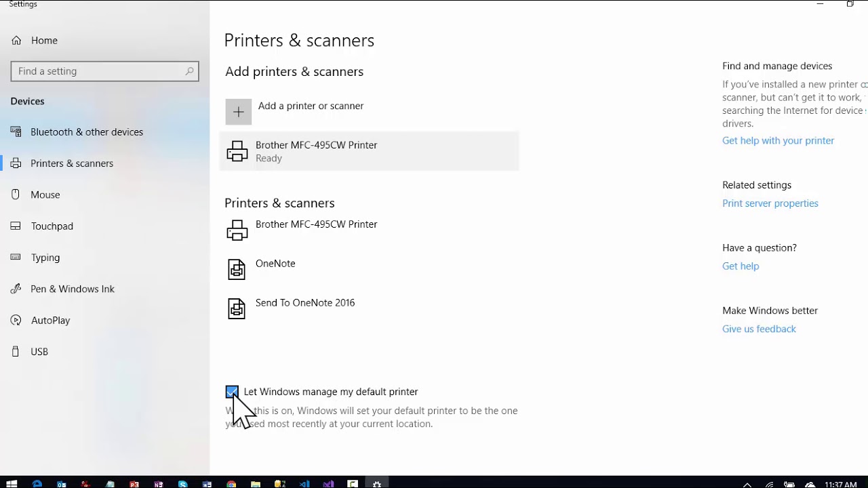Open PowerPoint from the taskbar

134,484
